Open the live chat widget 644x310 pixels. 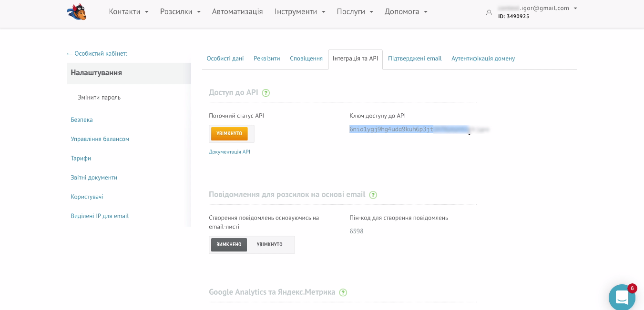622,297
